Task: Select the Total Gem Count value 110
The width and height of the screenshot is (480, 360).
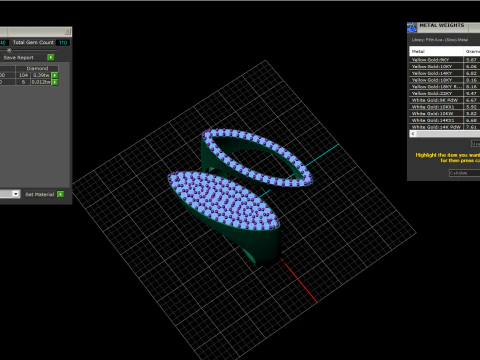Action: click(x=63, y=43)
